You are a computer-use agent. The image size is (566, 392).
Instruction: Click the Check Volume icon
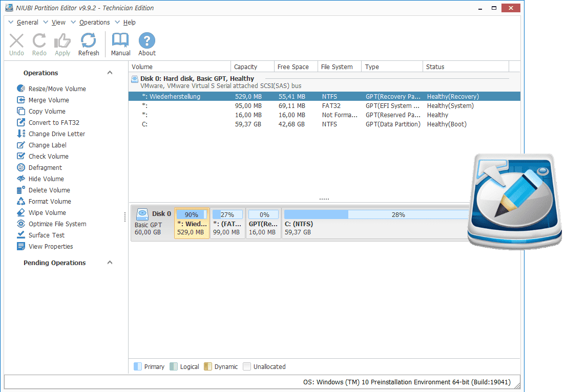click(21, 156)
